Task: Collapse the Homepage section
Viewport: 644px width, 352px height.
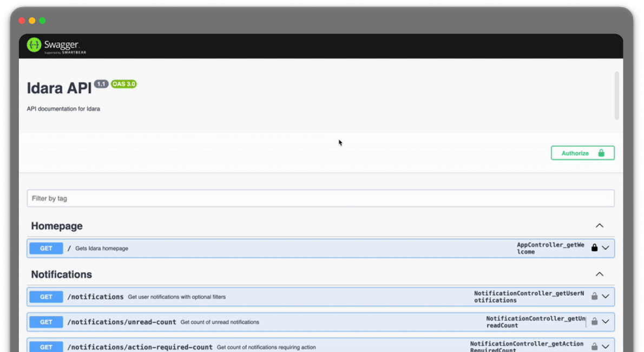Action: click(x=599, y=226)
